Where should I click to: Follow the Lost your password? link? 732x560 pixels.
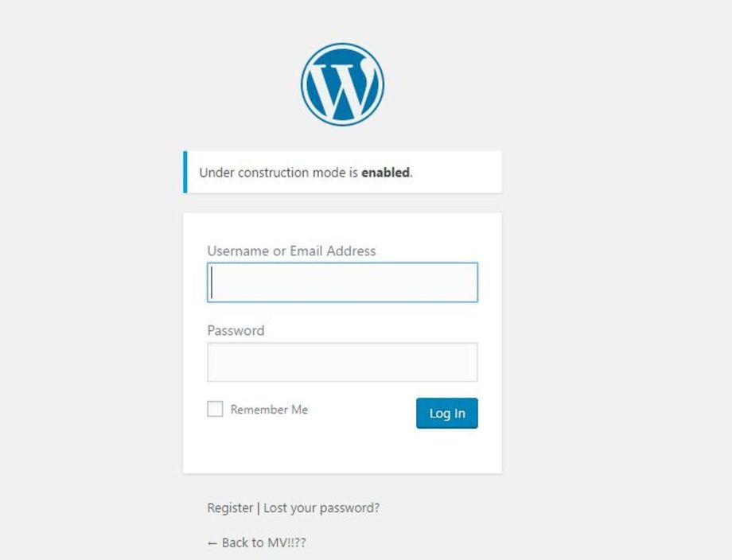pyautogui.click(x=321, y=507)
